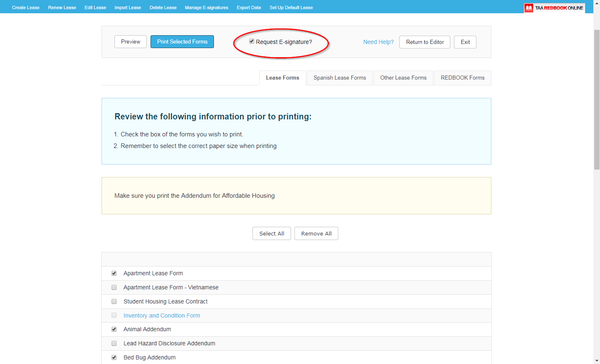Click the Need Help link

pos(378,41)
